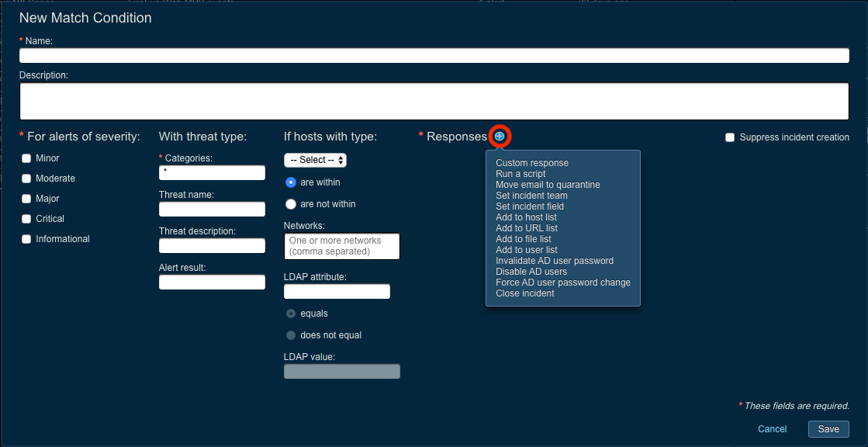868x447 pixels.
Task: Select Add to URL list response
Action: point(527,228)
